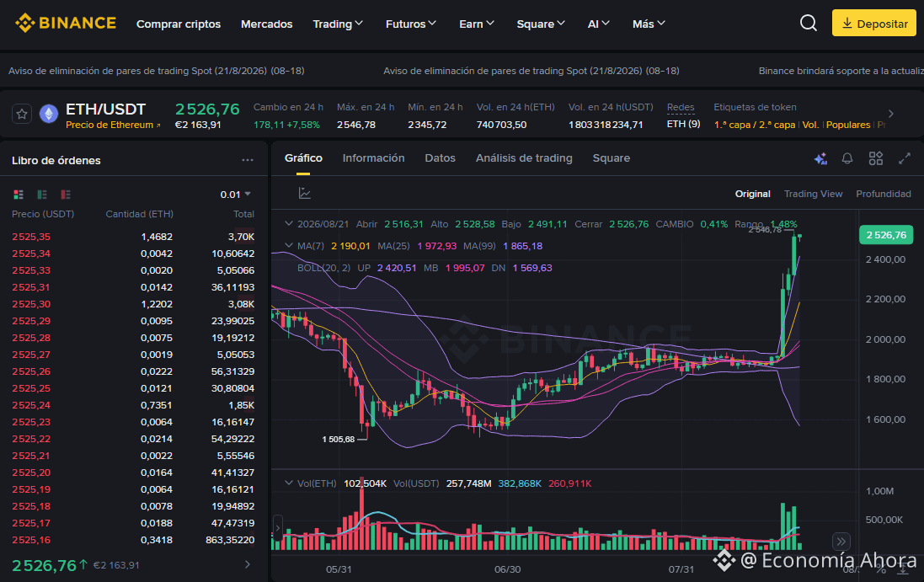924x582 pixels.
Task: Select the Gráfico tab
Action: point(303,158)
